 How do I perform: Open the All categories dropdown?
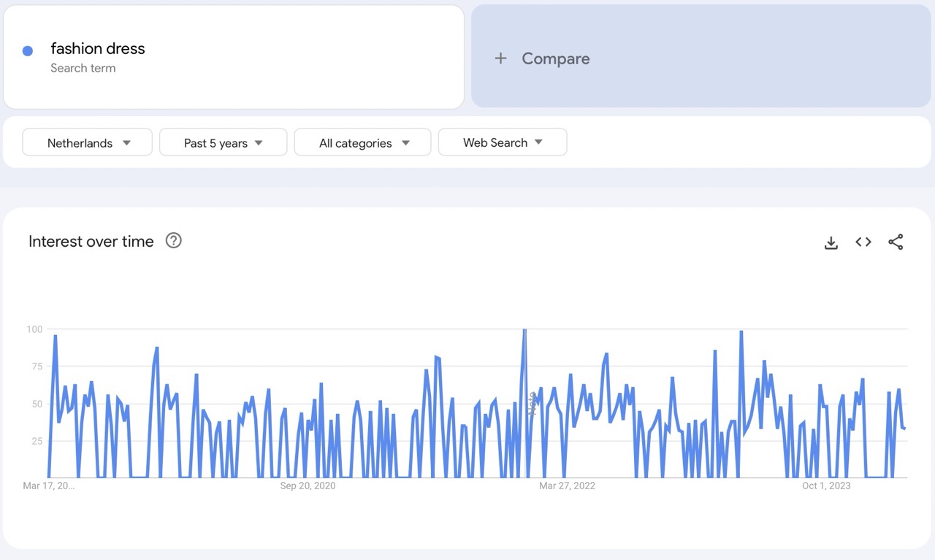click(362, 142)
